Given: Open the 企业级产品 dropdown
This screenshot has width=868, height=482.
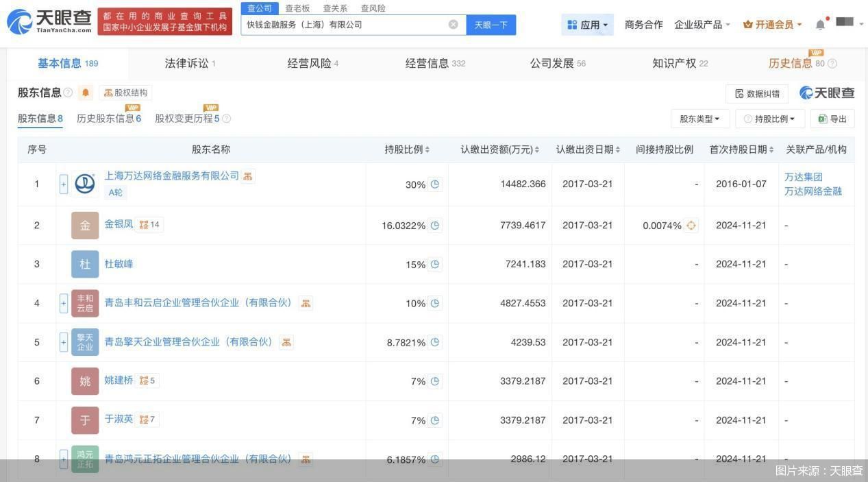Looking at the screenshot, I should [x=702, y=25].
